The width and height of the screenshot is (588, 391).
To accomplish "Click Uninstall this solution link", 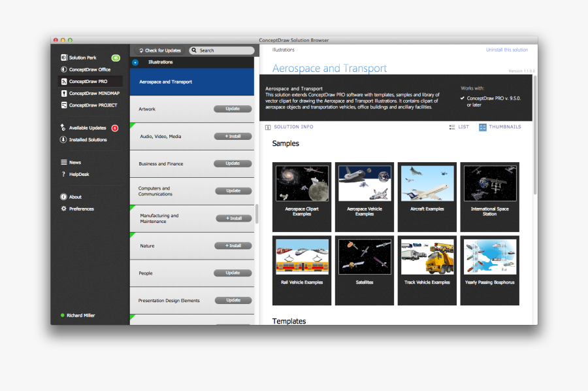I will (x=506, y=50).
